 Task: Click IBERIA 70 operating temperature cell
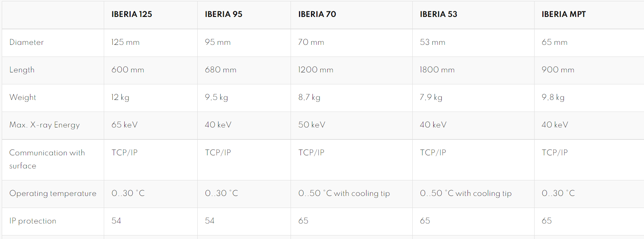pos(344,193)
